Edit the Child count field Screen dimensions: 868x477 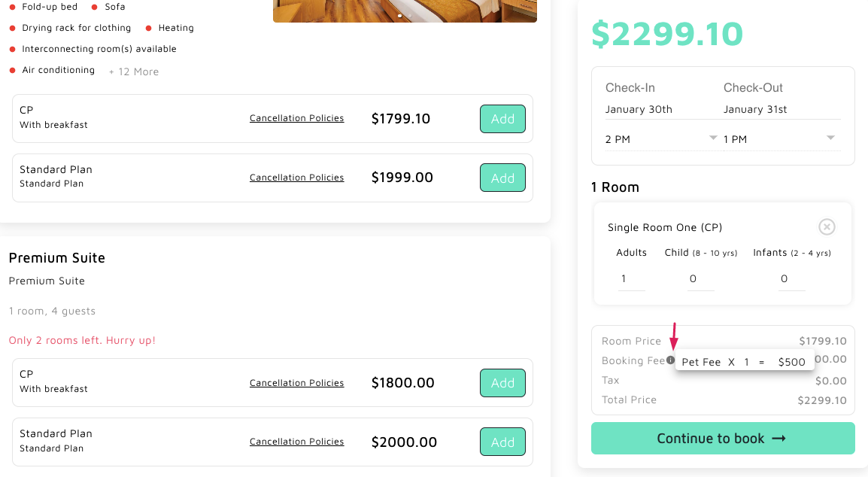700,279
